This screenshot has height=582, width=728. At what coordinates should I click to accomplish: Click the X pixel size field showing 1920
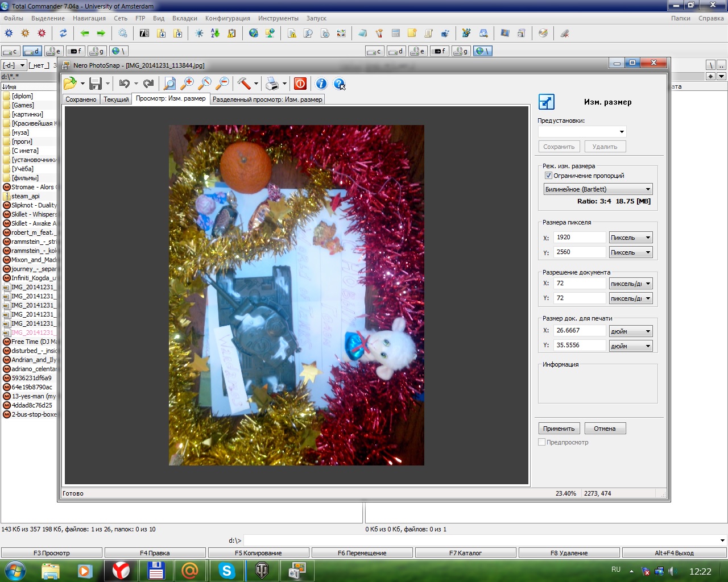click(579, 238)
